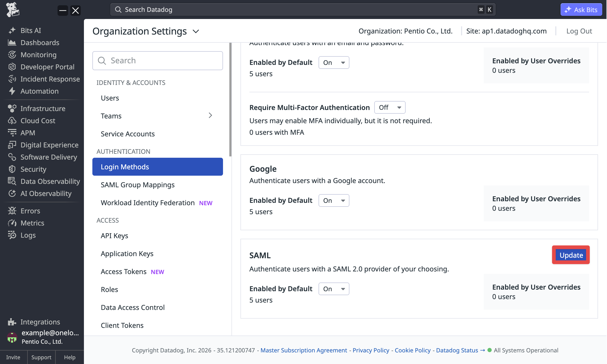Open SAML Enabled by Default dropdown
This screenshot has width=607, height=364.
tap(334, 289)
